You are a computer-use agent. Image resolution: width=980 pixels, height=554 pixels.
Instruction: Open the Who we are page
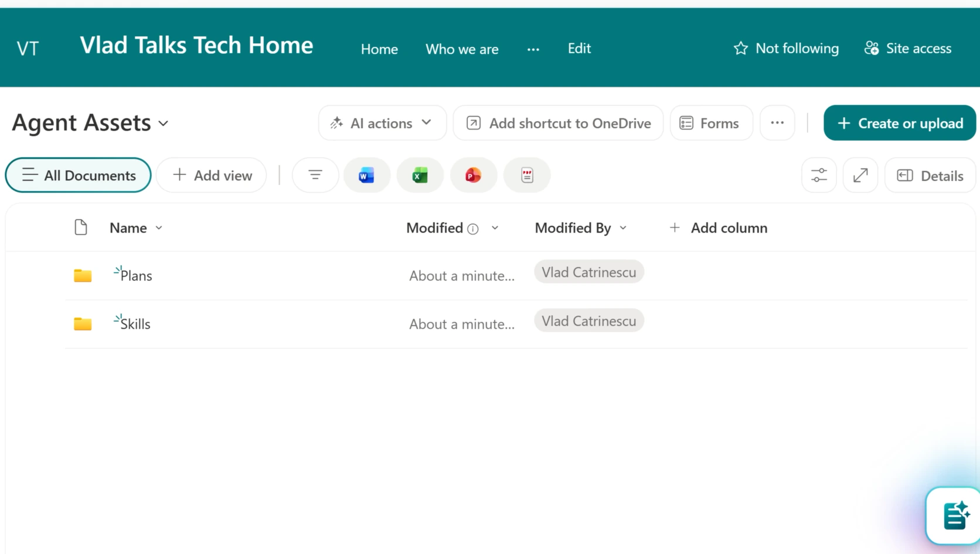(x=462, y=49)
